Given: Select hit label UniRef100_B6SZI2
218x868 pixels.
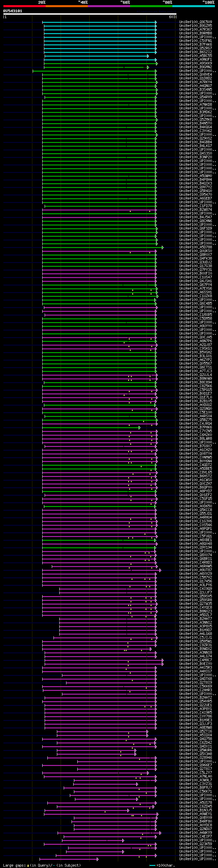Looking at the screenshot, I should [196, 52].
